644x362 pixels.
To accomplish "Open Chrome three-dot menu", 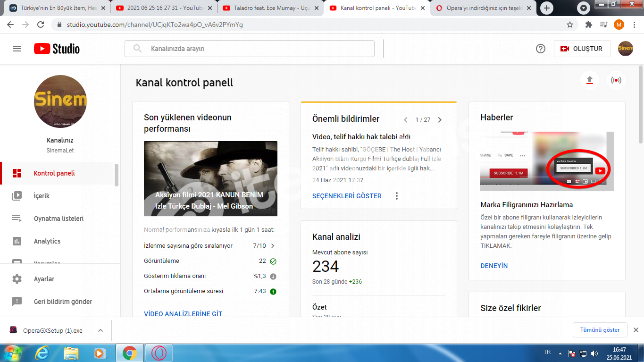I will pos(634,25).
